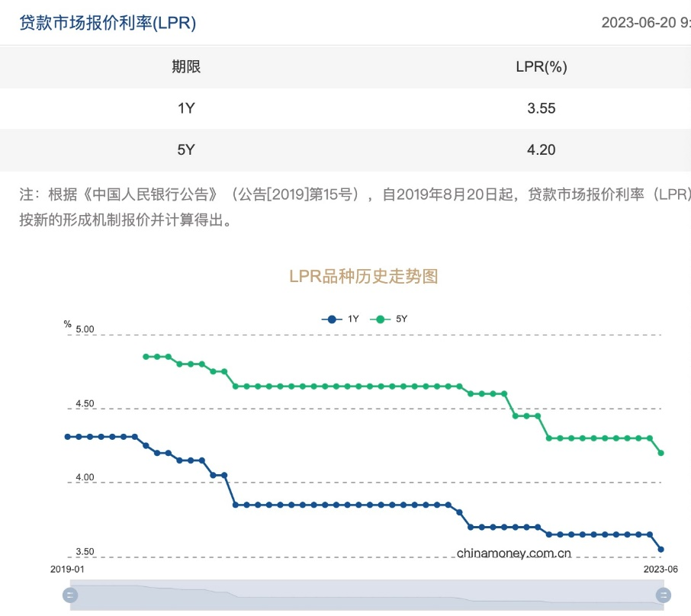Click the 2019-01 x-axis label

pos(67,569)
